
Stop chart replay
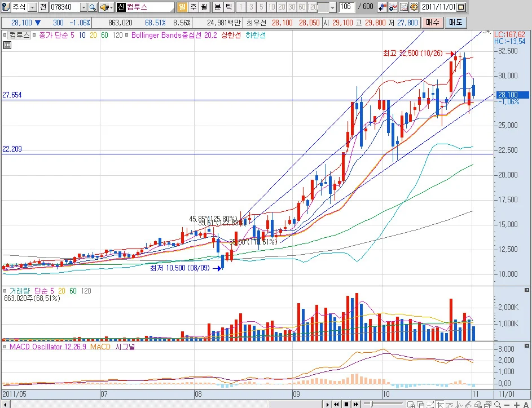(x=346, y=404)
